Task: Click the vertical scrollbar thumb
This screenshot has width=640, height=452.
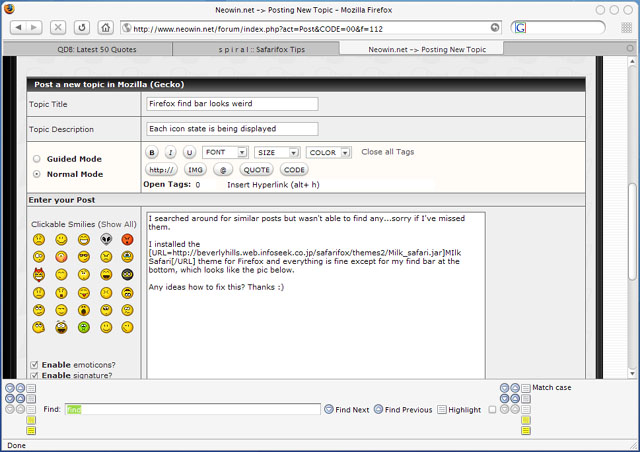Action: click(632, 232)
